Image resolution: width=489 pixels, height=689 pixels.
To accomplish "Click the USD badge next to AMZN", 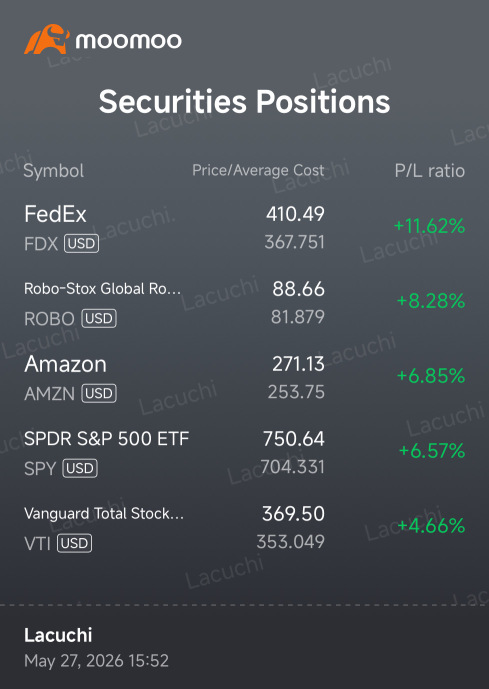I will [99, 393].
